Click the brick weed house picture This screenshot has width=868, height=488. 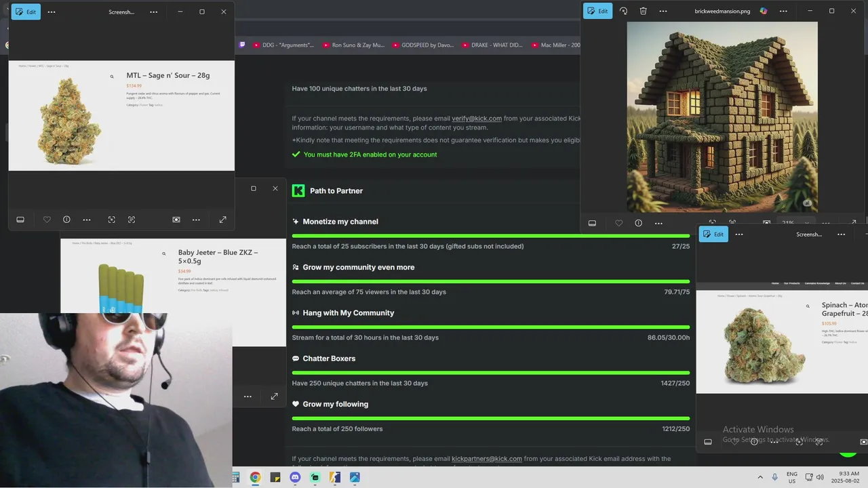[722, 117]
